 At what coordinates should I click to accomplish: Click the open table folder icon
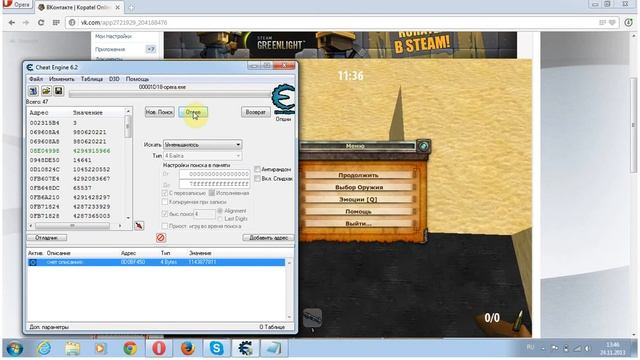[46, 91]
